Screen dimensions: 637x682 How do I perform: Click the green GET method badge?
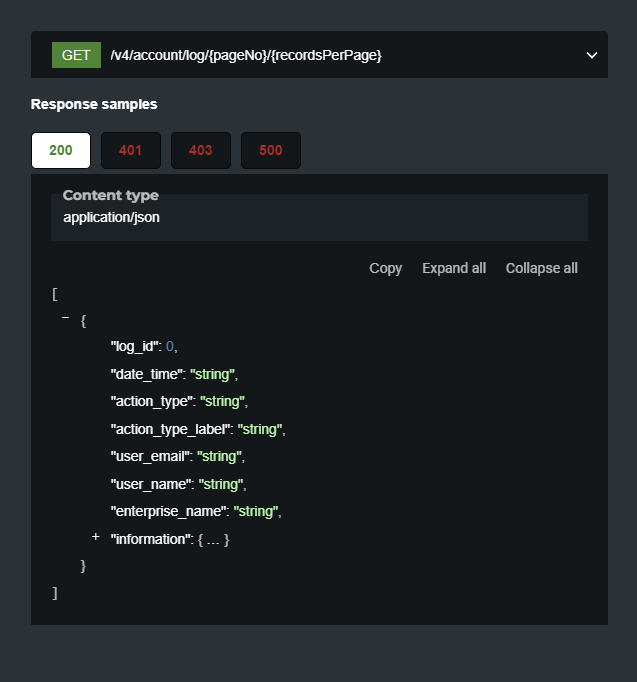[76, 55]
